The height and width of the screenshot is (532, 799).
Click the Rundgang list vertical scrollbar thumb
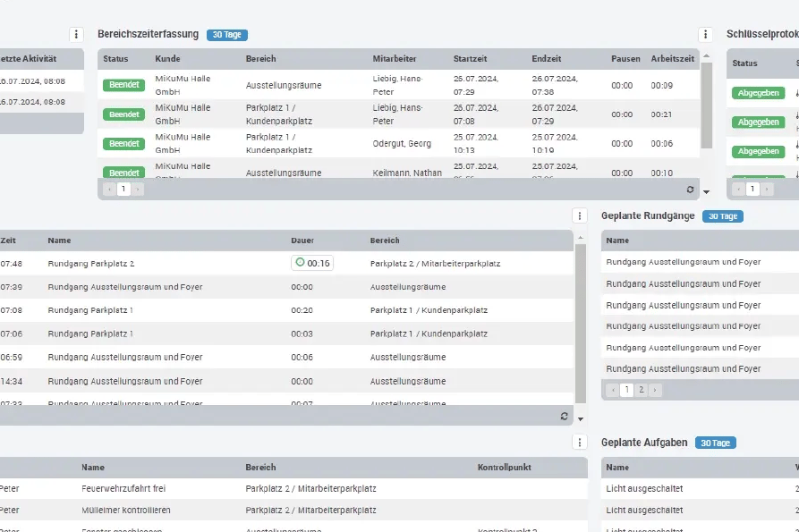click(x=581, y=324)
